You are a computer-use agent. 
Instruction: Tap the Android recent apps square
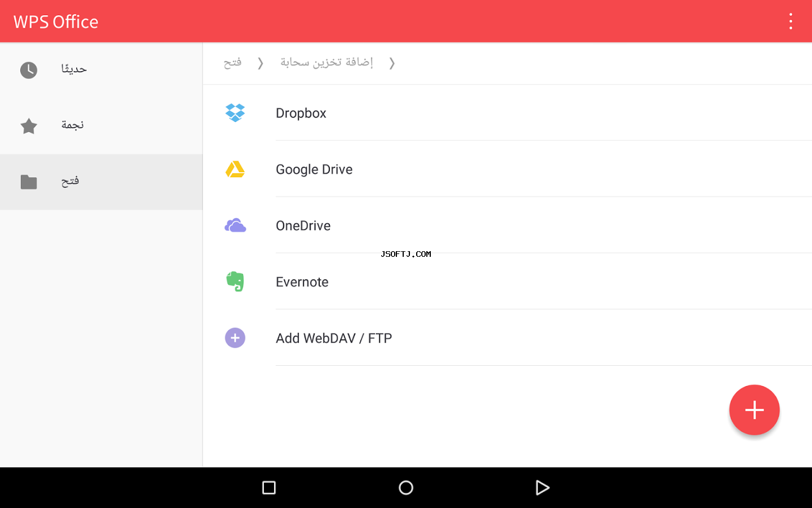click(269, 488)
